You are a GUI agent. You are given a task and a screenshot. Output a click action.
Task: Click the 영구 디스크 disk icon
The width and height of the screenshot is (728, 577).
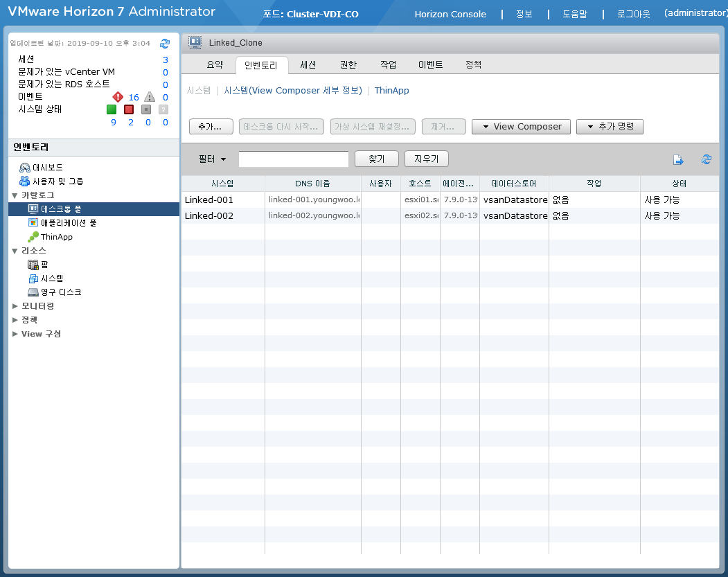(x=33, y=292)
